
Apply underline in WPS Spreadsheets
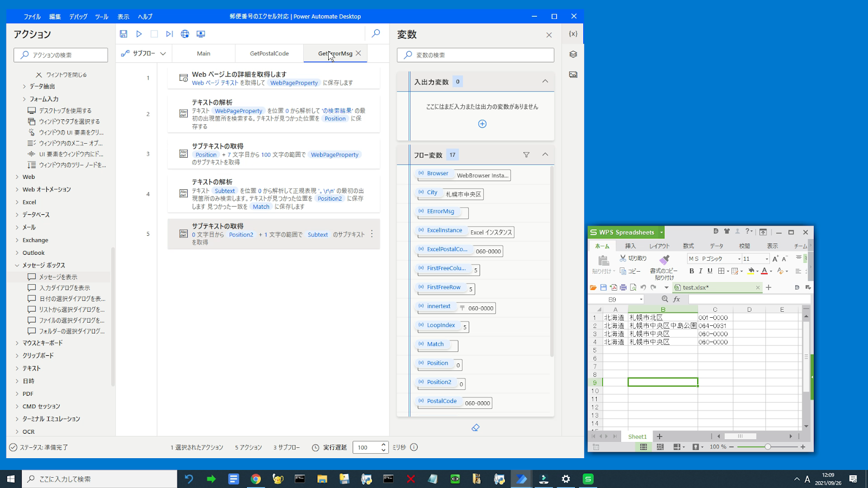[710, 271]
